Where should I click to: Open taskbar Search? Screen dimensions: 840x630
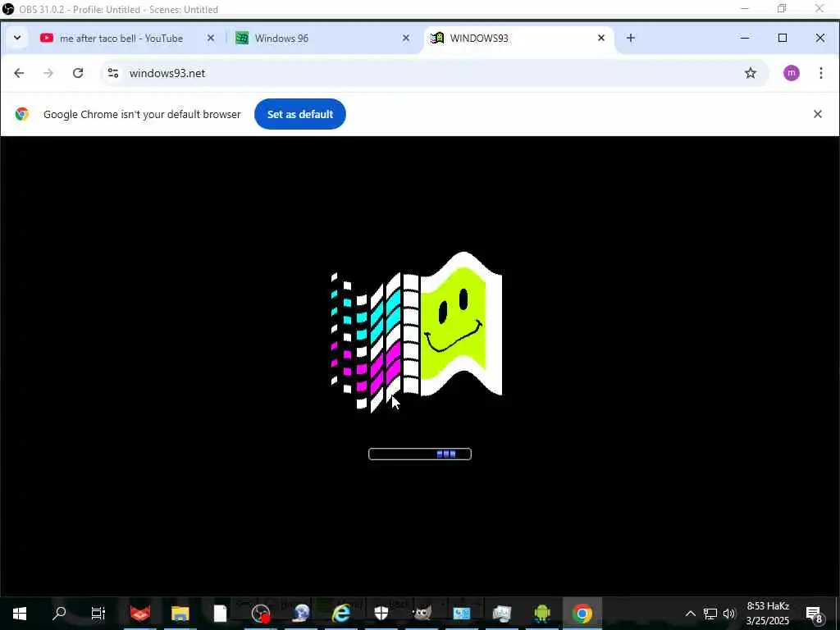(59, 614)
